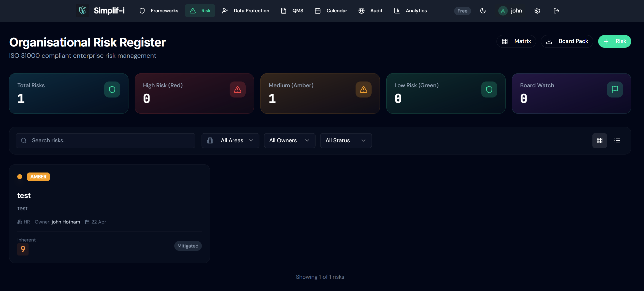The height and width of the screenshot is (291, 644).
Task: Click the john user avatar icon
Action: (503, 11)
